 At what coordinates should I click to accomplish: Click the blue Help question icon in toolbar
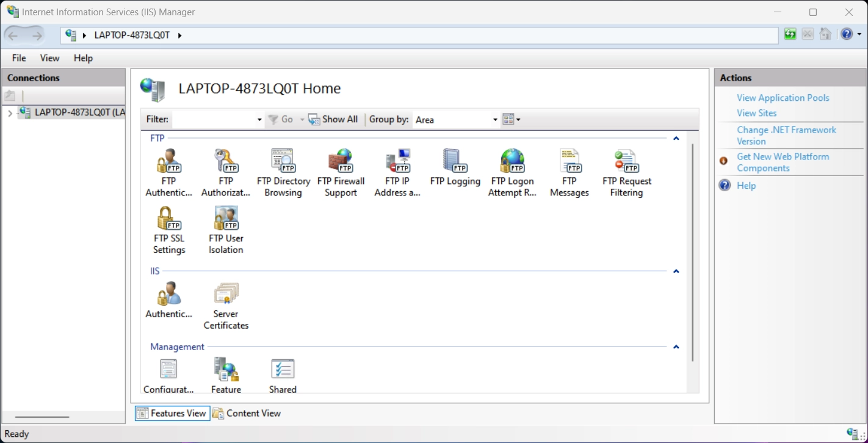click(x=846, y=34)
